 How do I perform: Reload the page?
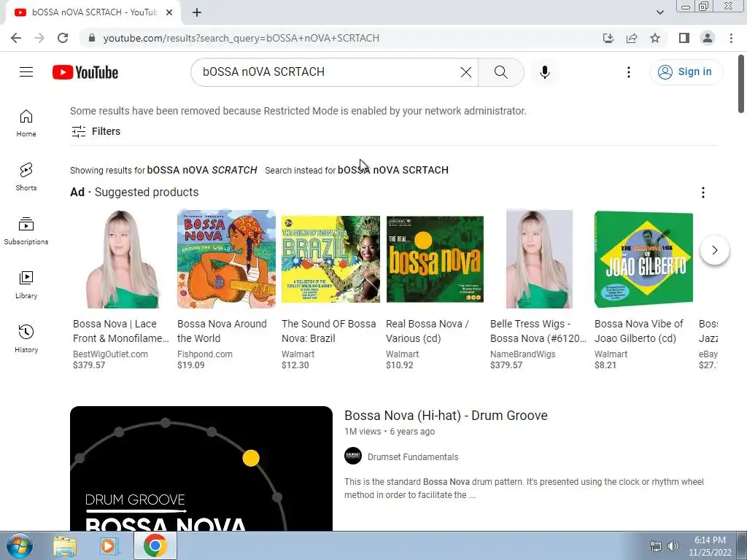(x=63, y=38)
